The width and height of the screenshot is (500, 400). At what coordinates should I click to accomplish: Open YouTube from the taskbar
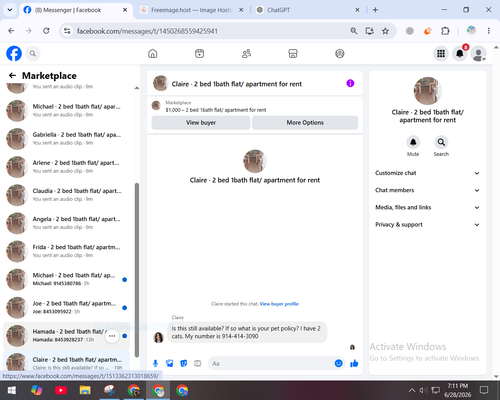[61, 390]
